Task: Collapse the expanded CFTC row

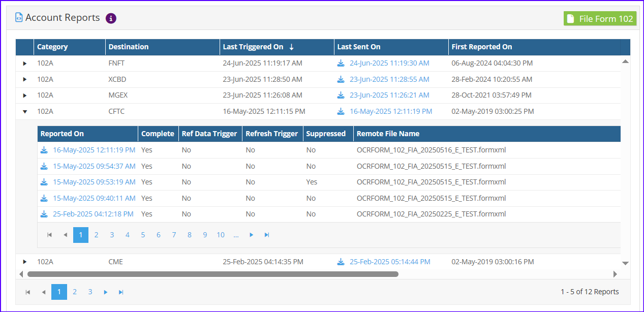Action: (24, 112)
